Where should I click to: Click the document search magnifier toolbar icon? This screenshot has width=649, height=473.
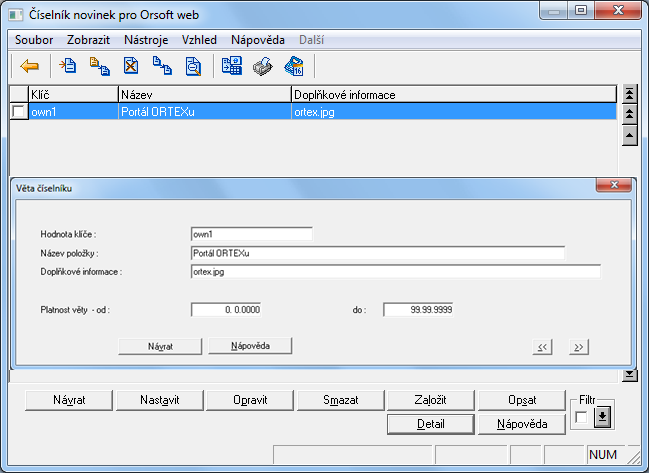194,67
